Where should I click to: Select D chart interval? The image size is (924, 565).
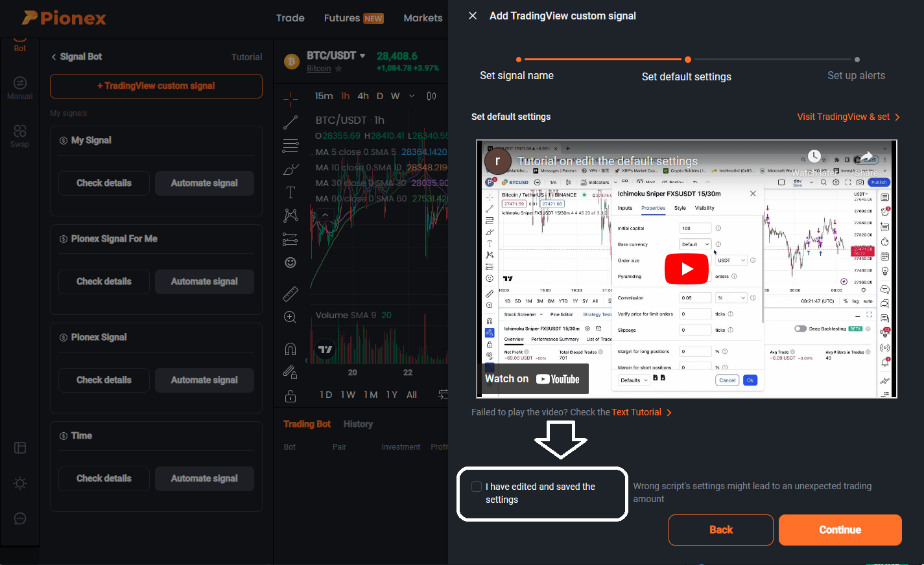point(380,96)
